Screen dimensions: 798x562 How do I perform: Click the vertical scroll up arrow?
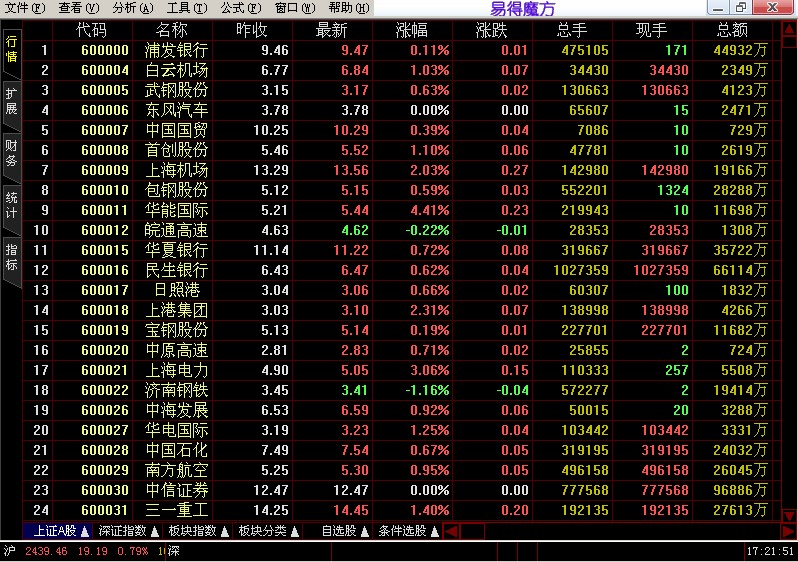[x=789, y=30]
